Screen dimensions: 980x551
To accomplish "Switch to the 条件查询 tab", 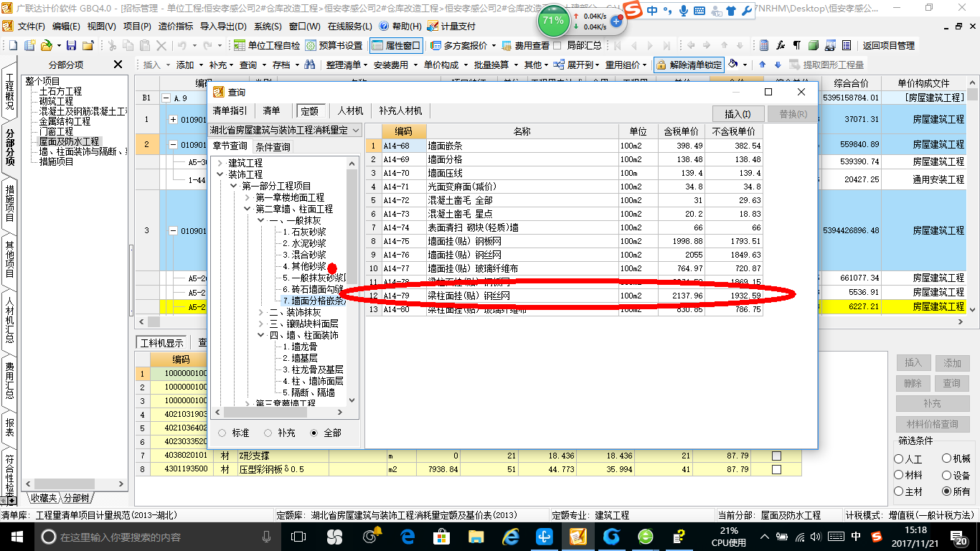I will tap(273, 146).
